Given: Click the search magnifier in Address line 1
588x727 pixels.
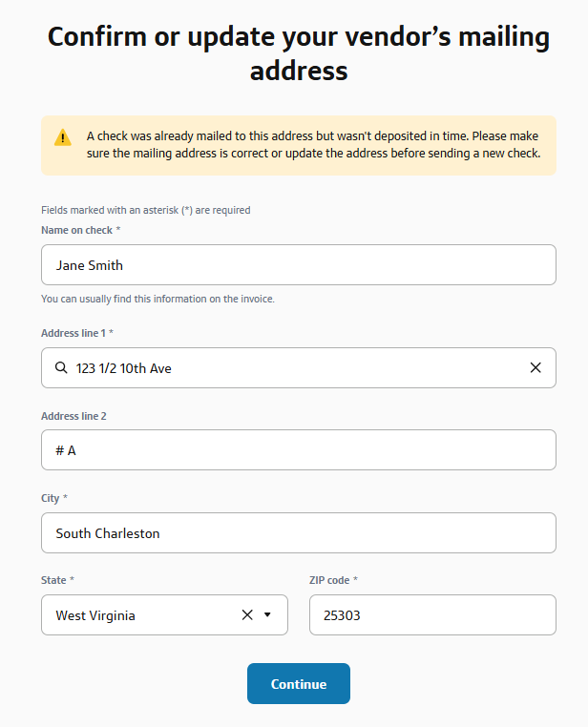Looking at the screenshot, I should coord(61,367).
